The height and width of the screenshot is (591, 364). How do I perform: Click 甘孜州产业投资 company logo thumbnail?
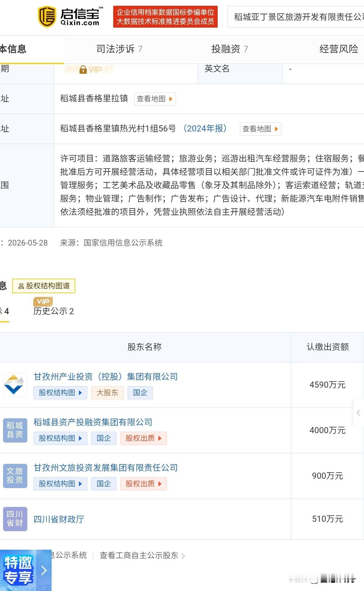15,385
